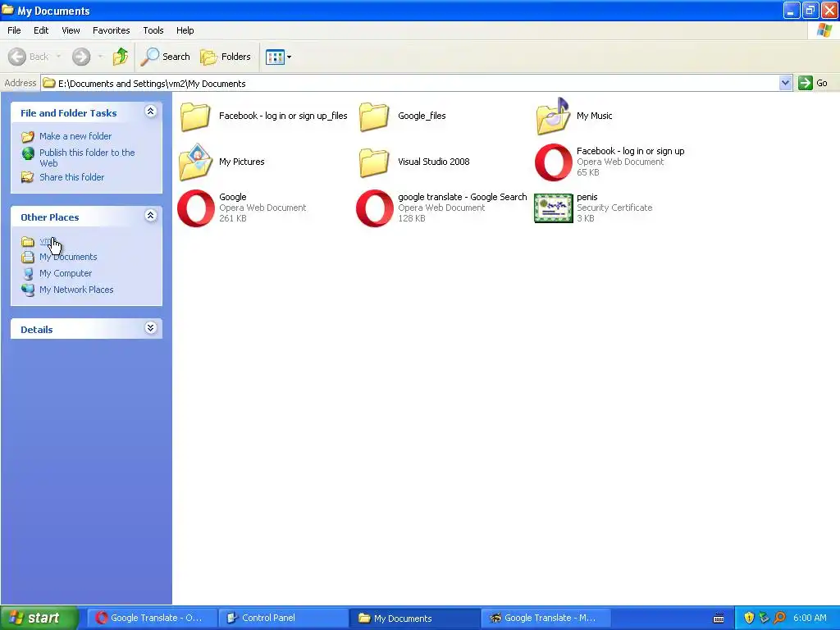Screen dimensions: 840x630
Task: Open My Documents in Other Places
Action: (x=68, y=257)
